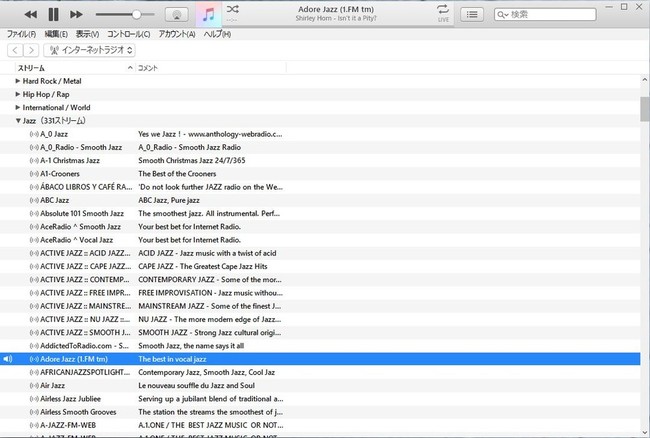Click stream icon beside ACTIVE JAZZ :: ACID JAZZ
The width and height of the screenshot is (650, 438).
(x=34, y=253)
